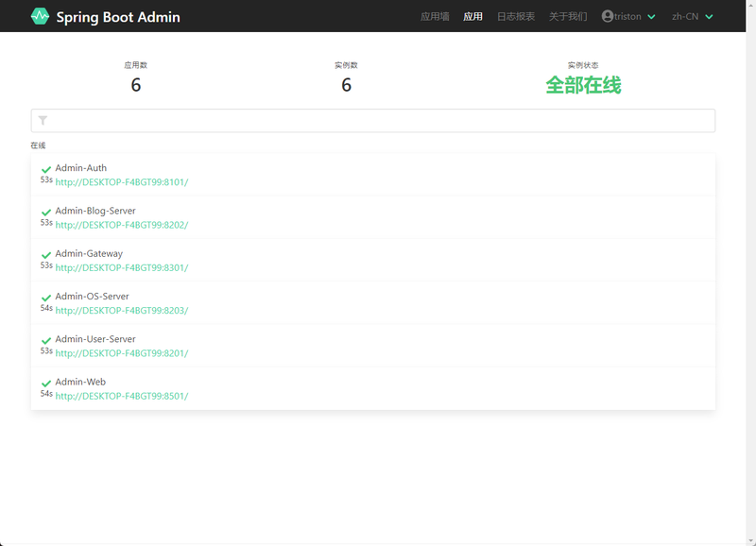This screenshot has width=756, height=546.
Task: Open the Admin-Web URL on port 8501
Action: click(122, 396)
